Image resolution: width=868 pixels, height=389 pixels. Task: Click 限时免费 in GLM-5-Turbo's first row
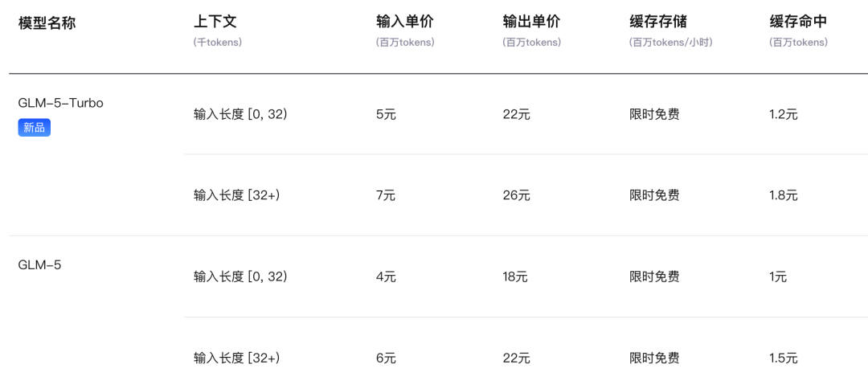[x=654, y=114]
